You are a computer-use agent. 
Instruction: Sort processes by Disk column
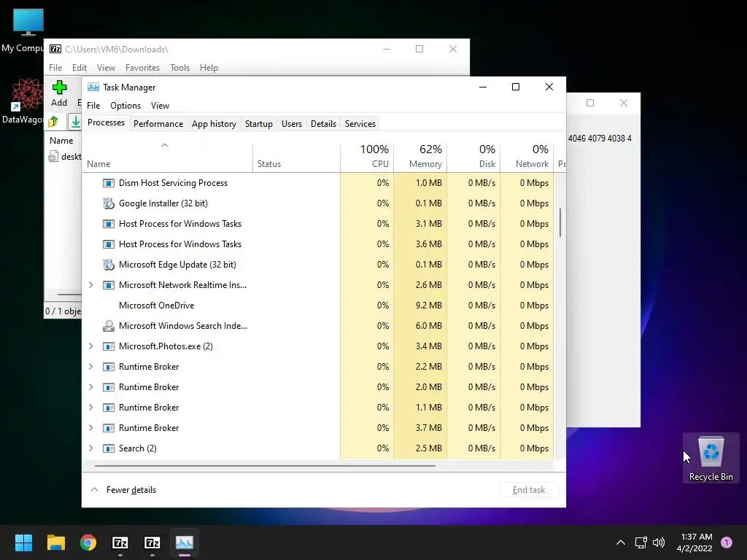pos(474,157)
